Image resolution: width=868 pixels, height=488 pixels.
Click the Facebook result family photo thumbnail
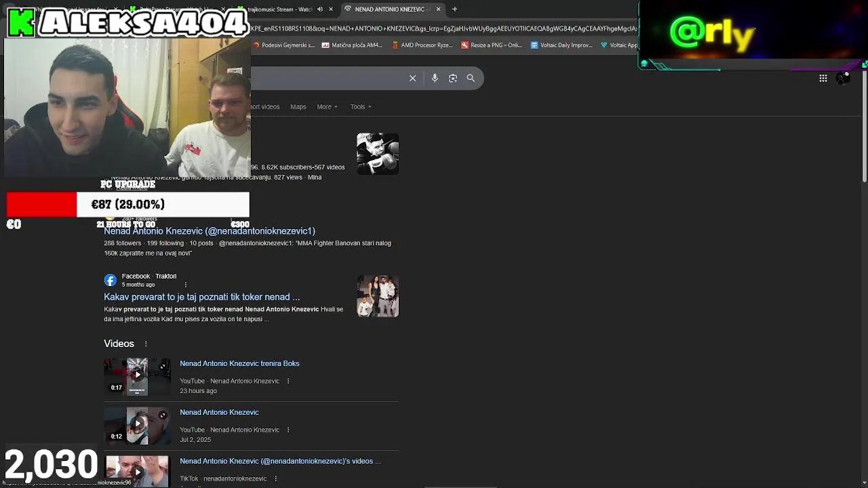(x=378, y=296)
